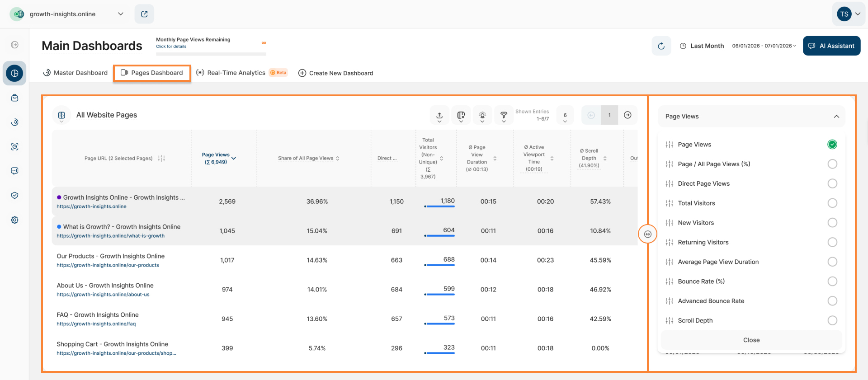Switch to Pages Dashboard tab
Image resolution: width=868 pixels, height=380 pixels.
pos(152,73)
